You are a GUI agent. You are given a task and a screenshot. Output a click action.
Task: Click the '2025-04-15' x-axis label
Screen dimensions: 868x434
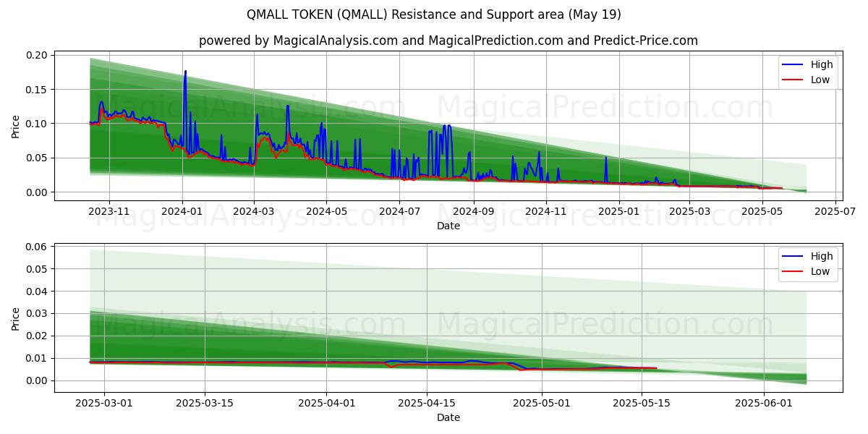[x=427, y=403]
